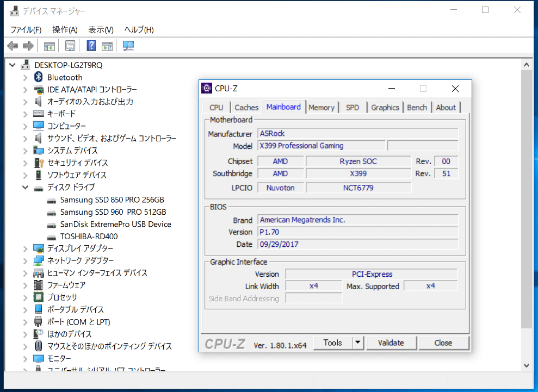Viewport: 538px width, 392px height.
Task: Click the IDE ATA/ATAPI controller icon
Action: click(x=39, y=90)
